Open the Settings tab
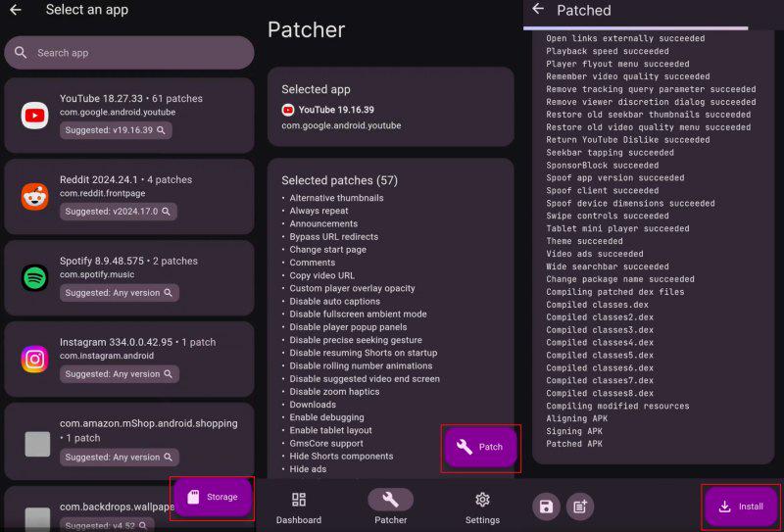This screenshot has width=784, height=532. [x=482, y=508]
